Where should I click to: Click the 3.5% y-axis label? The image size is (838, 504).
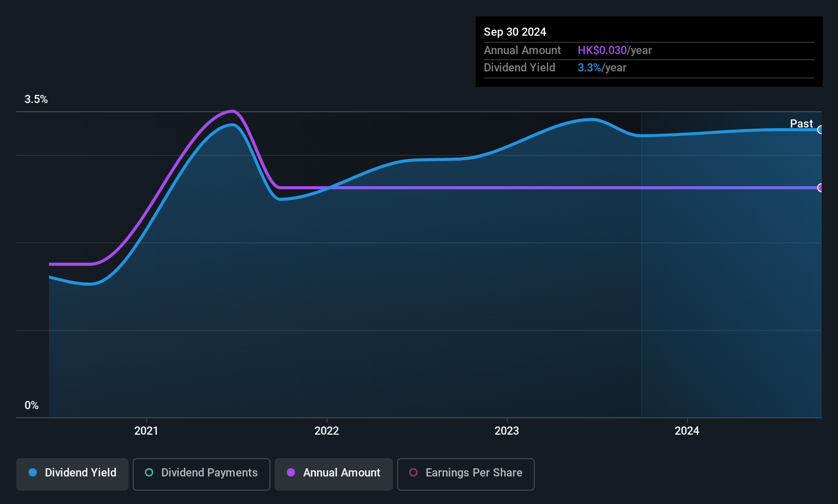[x=36, y=99]
